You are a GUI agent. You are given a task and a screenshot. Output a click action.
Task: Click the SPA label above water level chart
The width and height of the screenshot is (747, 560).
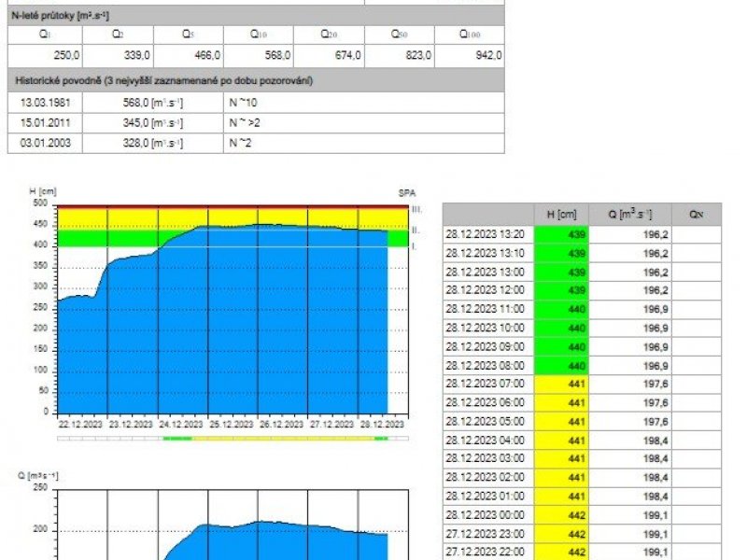click(x=406, y=192)
